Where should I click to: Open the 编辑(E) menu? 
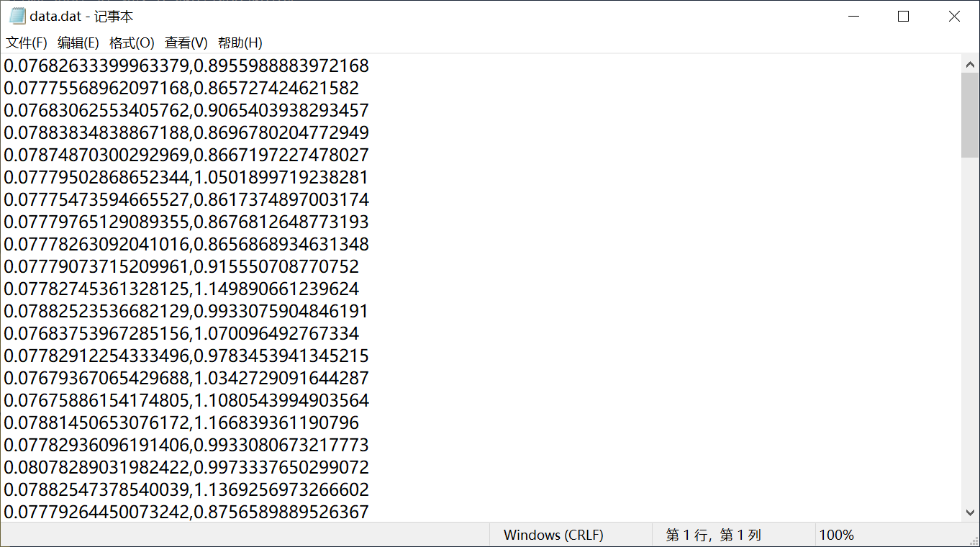point(78,42)
